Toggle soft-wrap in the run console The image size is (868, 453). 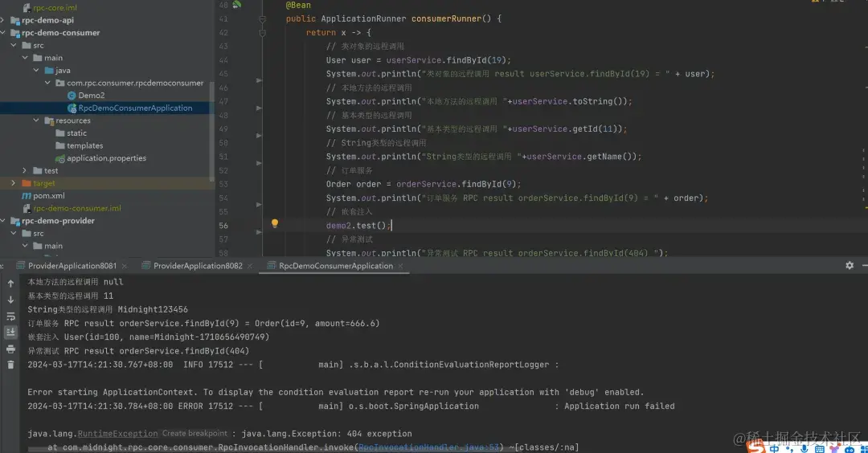10,316
